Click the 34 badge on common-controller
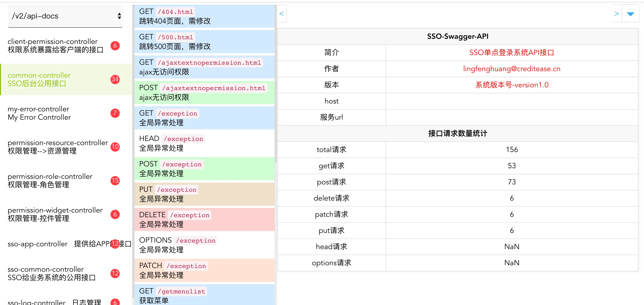The height and width of the screenshot is (305, 644). [x=115, y=79]
